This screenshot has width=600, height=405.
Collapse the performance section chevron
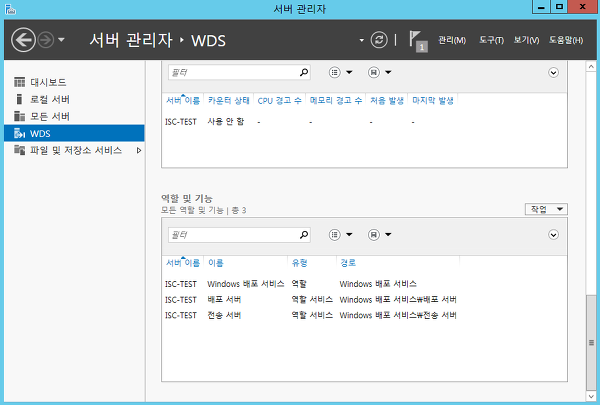coord(553,72)
